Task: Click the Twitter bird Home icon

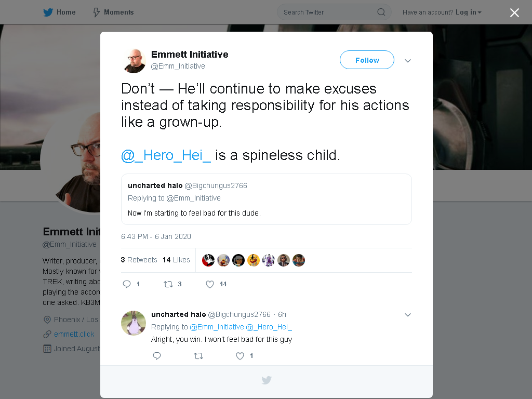Action: pos(48,12)
